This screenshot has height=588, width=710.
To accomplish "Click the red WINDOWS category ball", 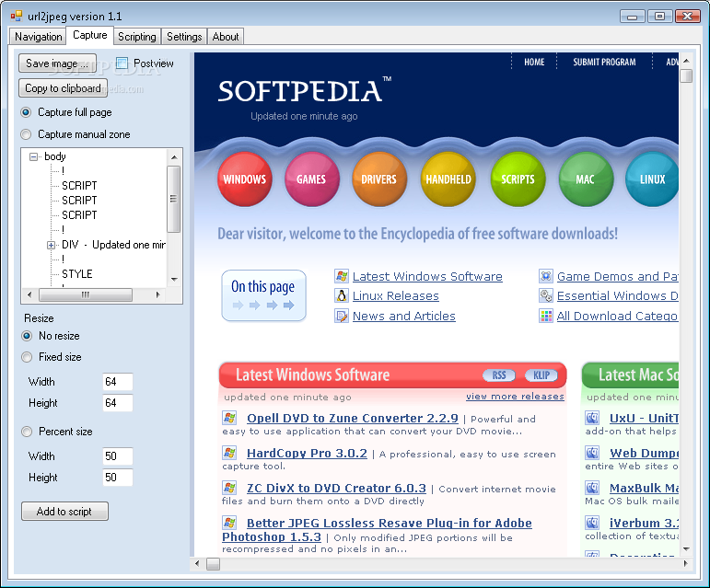I will click(245, 179).
